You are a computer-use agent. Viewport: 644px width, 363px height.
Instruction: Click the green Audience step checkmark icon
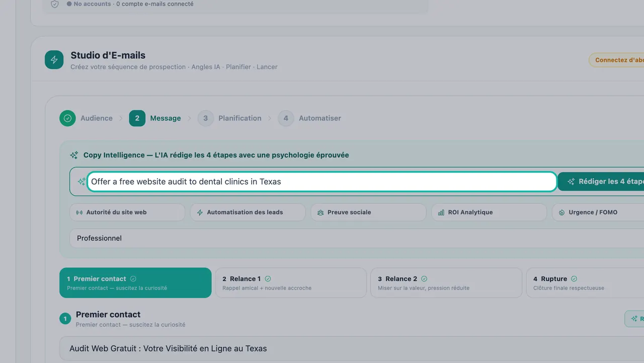coord(67,118)
